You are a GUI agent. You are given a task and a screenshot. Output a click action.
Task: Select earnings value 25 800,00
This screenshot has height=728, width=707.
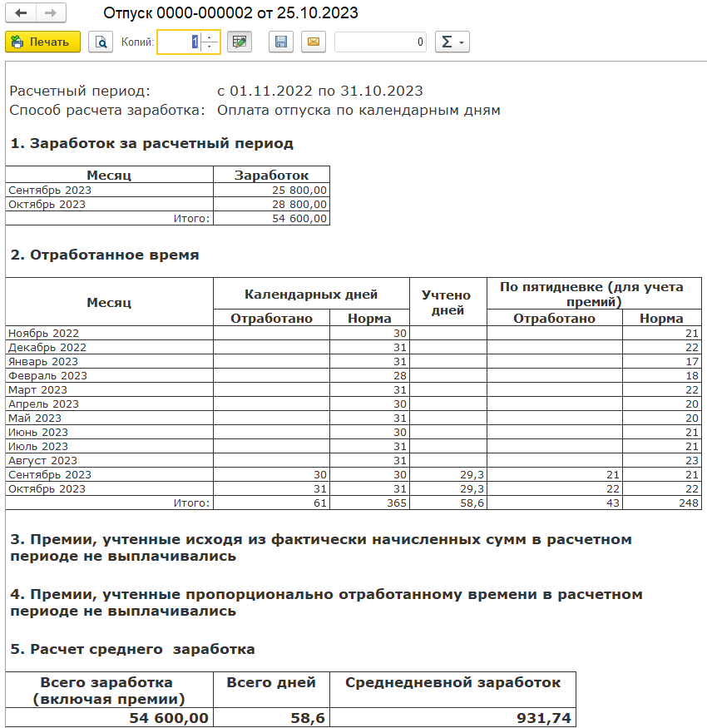pyautogui.click(x=271, y=190)
